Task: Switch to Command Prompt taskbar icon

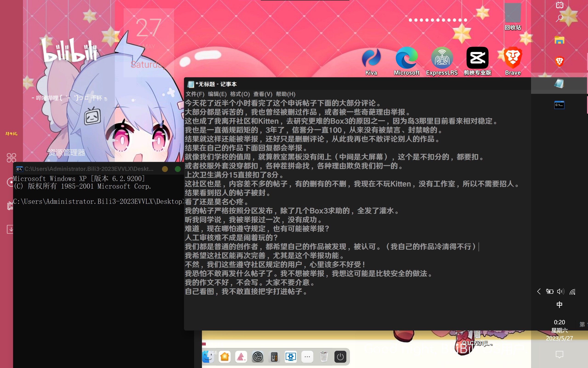Action: pos(559,105)
